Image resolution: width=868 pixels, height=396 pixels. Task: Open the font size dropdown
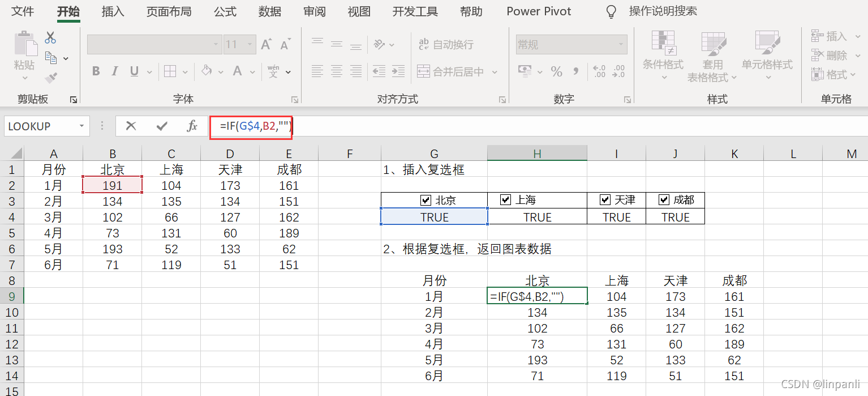(x=249, y=44)
